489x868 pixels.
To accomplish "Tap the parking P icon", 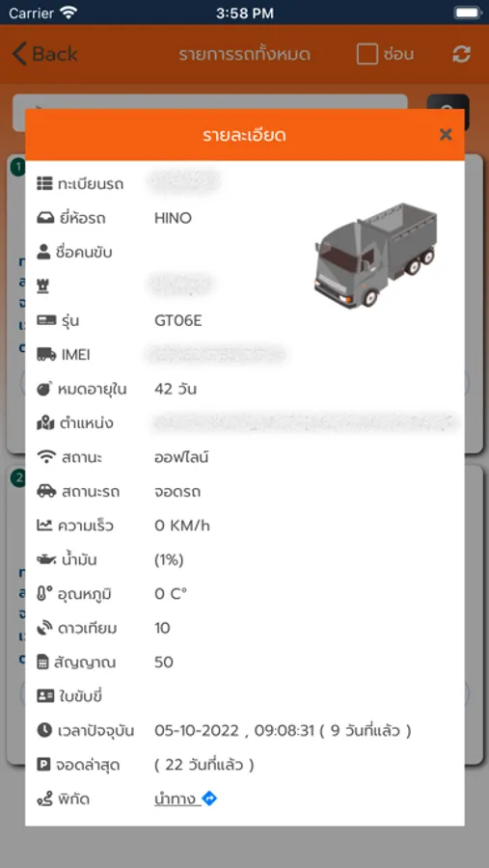I will coord(43,765).
